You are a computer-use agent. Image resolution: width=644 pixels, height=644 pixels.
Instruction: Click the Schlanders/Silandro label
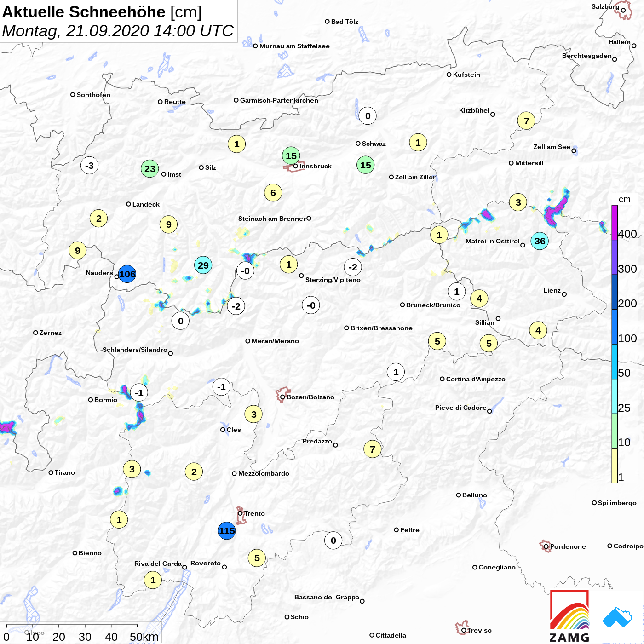click(x=135, y=350)
